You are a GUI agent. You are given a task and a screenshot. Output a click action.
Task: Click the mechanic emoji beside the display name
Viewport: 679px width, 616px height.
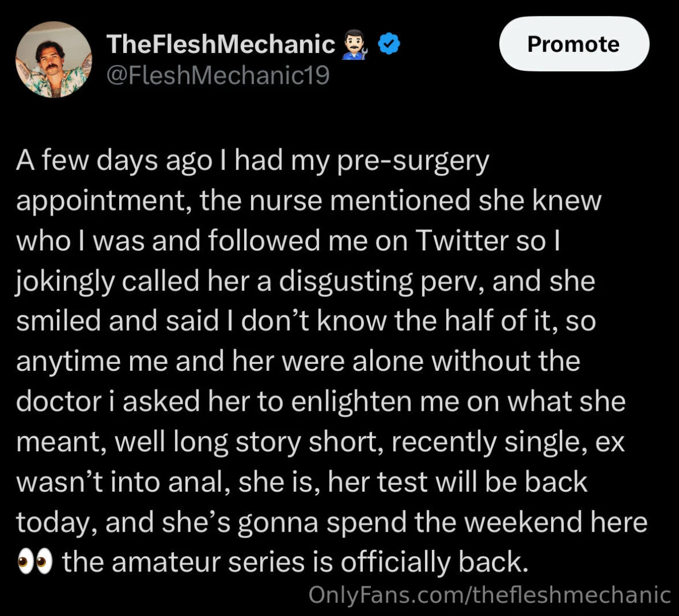355,45
